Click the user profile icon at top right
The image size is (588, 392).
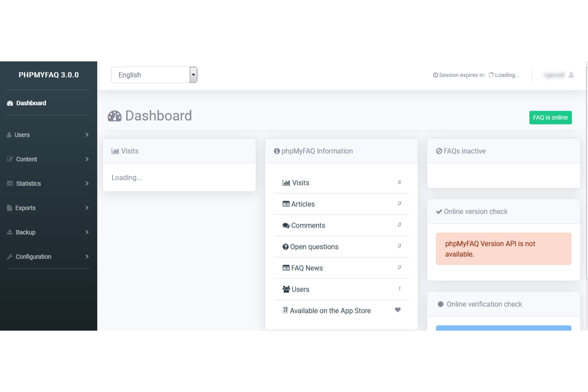pos(571,75)
